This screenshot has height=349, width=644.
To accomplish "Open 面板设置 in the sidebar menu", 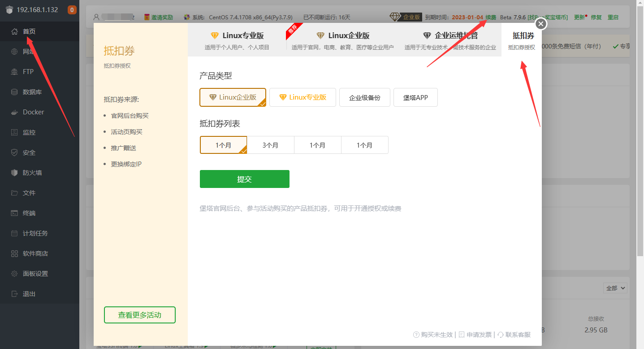I will click(x=39, y=274).
